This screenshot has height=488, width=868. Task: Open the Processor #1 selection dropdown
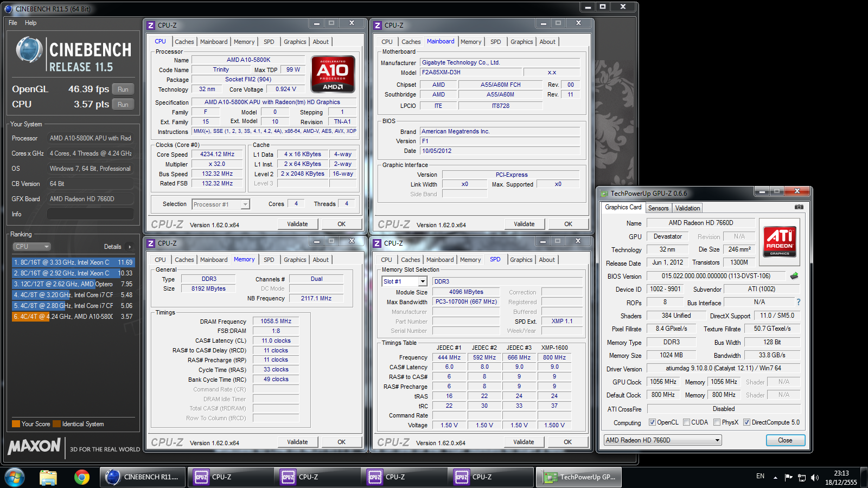pyautogui.click(x=221, y=204)
